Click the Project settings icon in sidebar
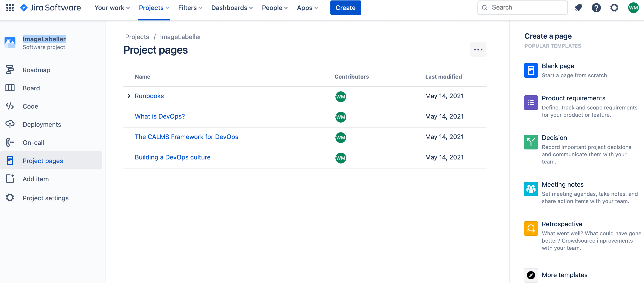Screen dimensions: 644x283 tap(10, 197)
